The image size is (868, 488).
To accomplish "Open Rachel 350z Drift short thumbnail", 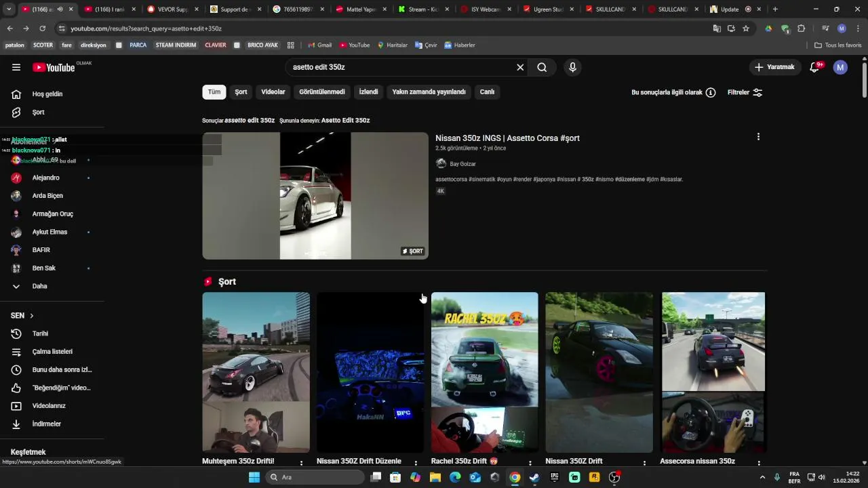I will pos(485,372).
